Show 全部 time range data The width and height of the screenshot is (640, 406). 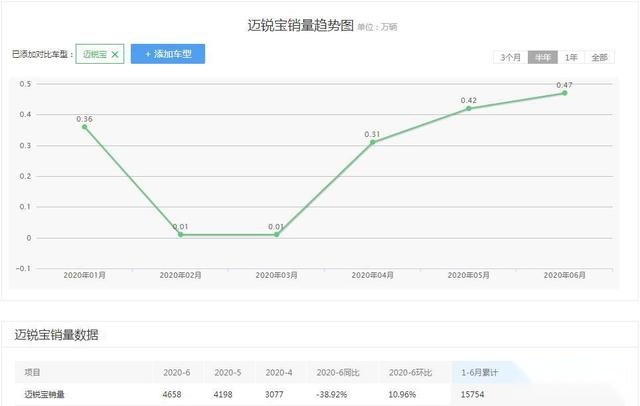coord(600,57)
